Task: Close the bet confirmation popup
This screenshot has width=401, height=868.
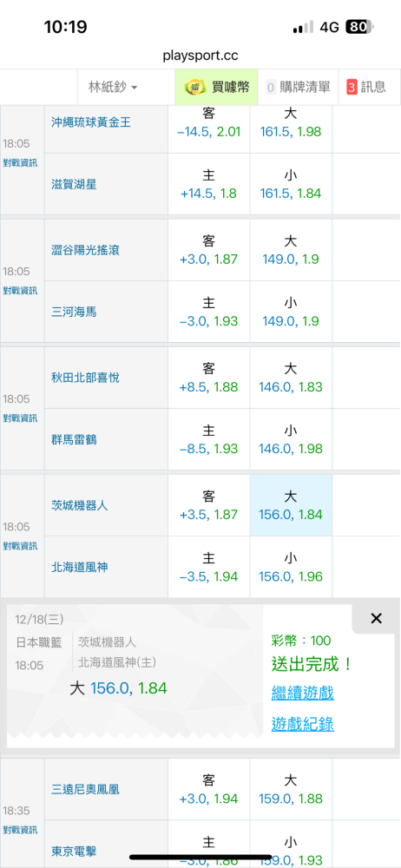Action: click(x=376, y=618)
